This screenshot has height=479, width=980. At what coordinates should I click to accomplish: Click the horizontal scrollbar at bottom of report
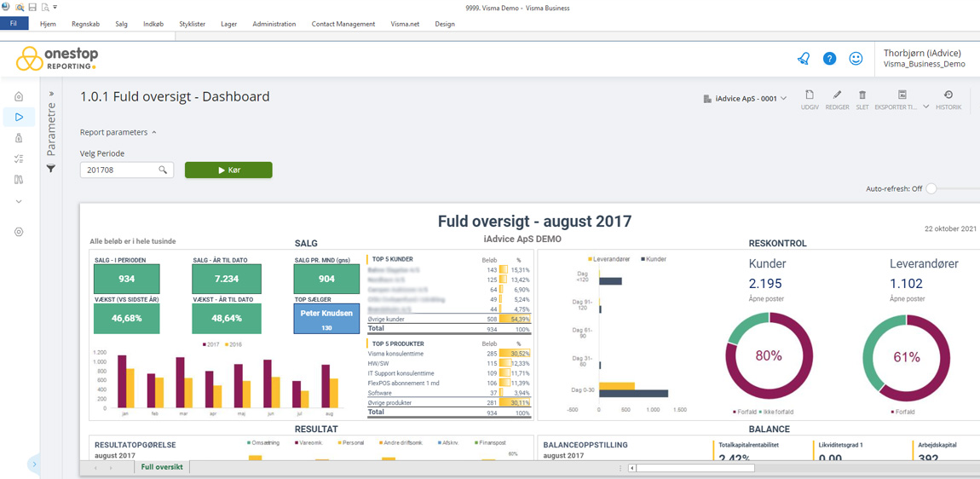(695, 468)
